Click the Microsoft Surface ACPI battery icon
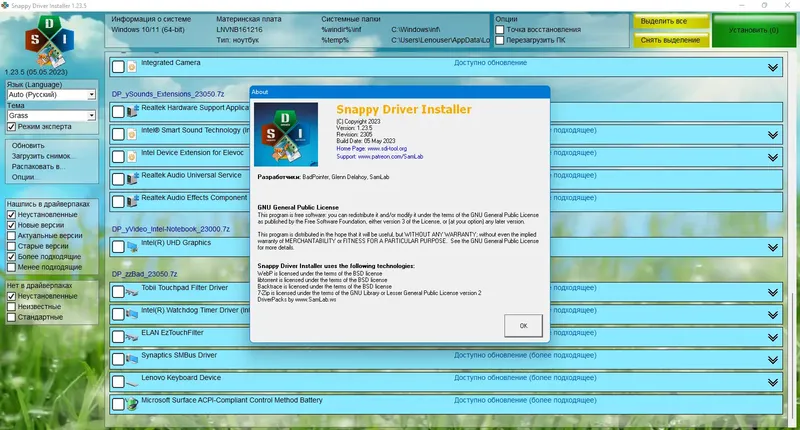Viewport: 800px width, 430px height. pos(132,404)
